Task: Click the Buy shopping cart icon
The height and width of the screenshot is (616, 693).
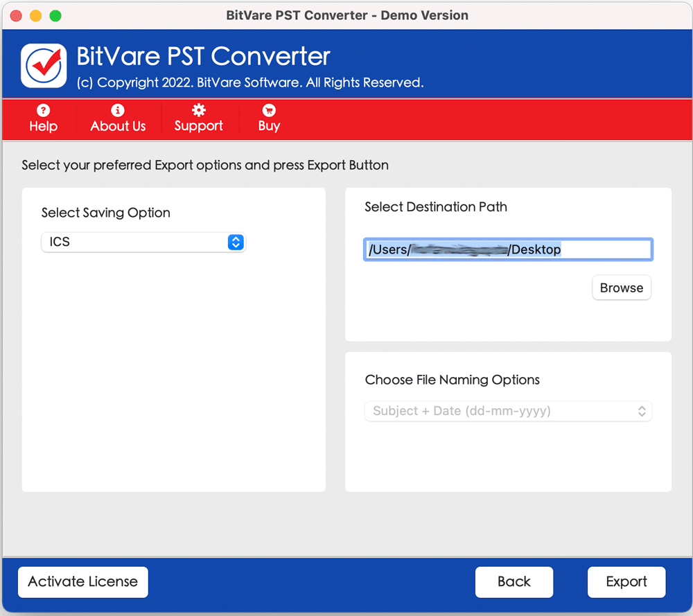Action: coord(269,110)
